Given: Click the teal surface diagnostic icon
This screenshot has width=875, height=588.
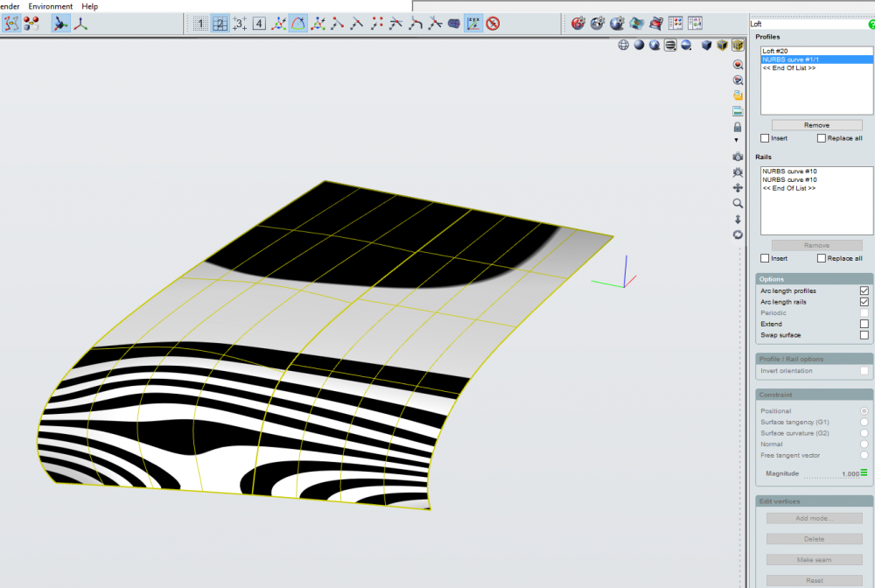Looking at the screenshot, I should click(x=637, y=24).
